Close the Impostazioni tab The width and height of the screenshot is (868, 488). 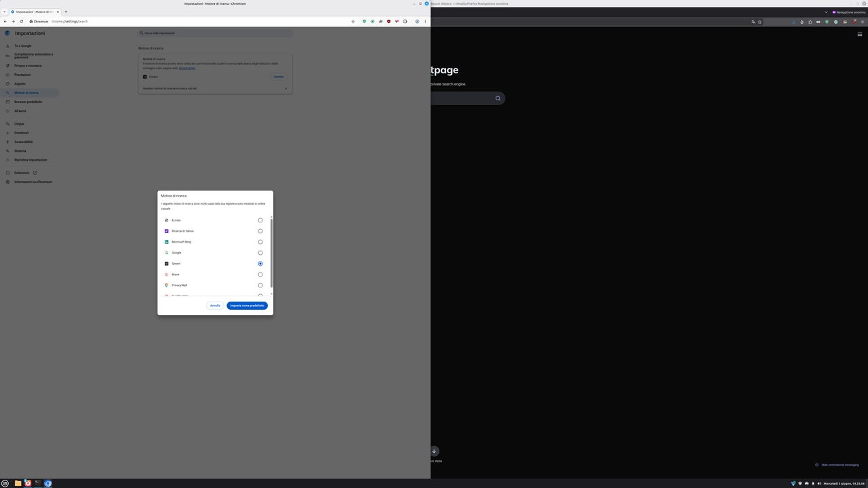(x=58, y=12)
